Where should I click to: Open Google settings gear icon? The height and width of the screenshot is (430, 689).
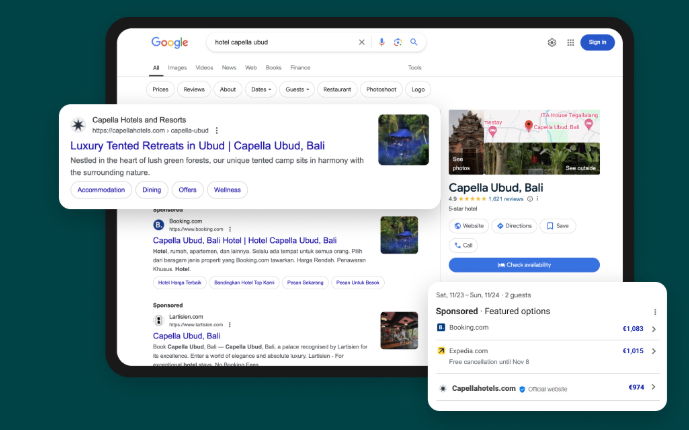point(552,42)
